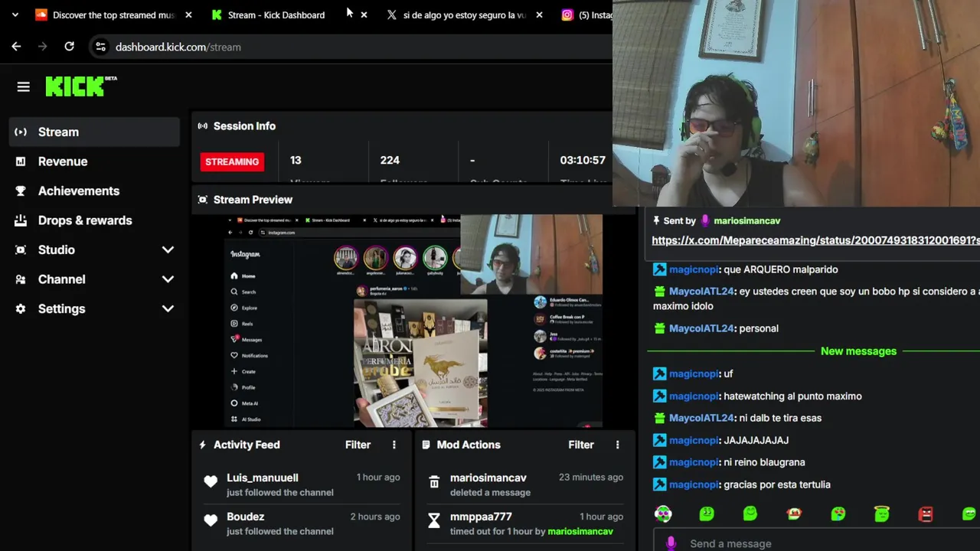This screenshot has height=551, width=980.
Task: Click the Kick logo
Action: pos(80,86)
